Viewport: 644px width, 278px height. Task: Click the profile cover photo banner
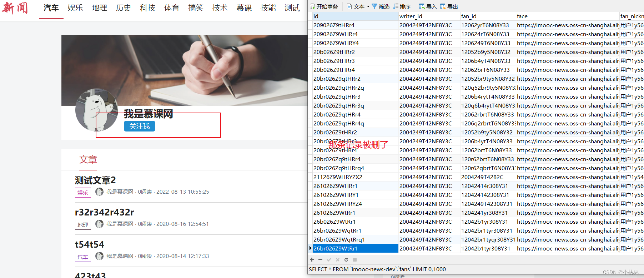[185, 70]
